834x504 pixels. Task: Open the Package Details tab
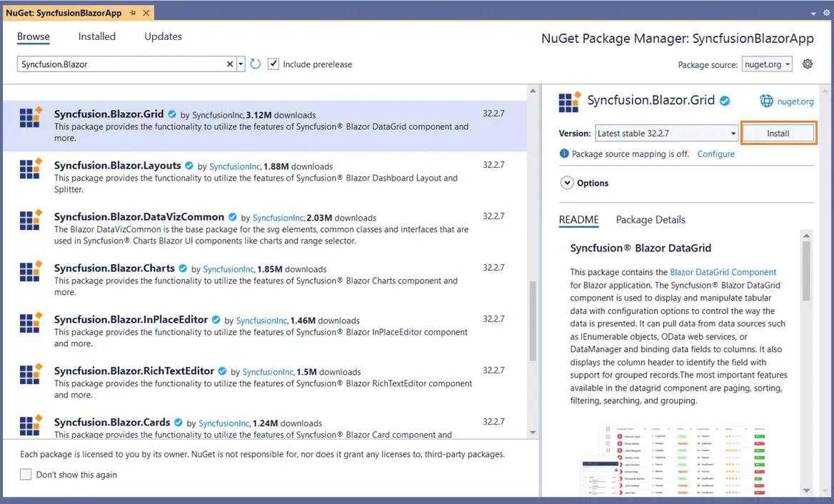[x=650, y=220]
